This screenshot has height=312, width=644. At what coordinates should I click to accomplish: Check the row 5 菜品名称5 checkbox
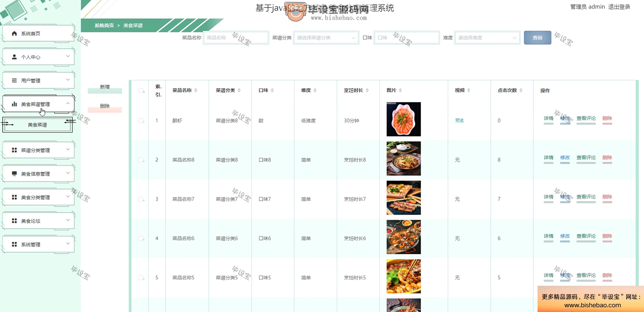pyautogui.click(x=141, y=278)
